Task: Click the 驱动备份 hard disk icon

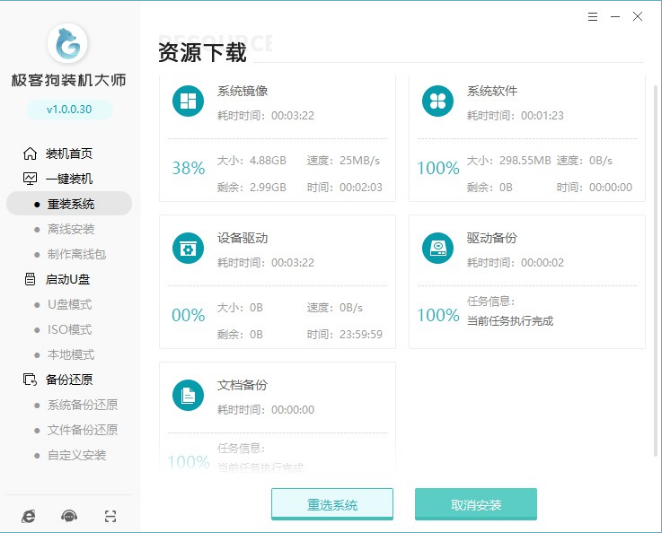Action: [437, 248]
